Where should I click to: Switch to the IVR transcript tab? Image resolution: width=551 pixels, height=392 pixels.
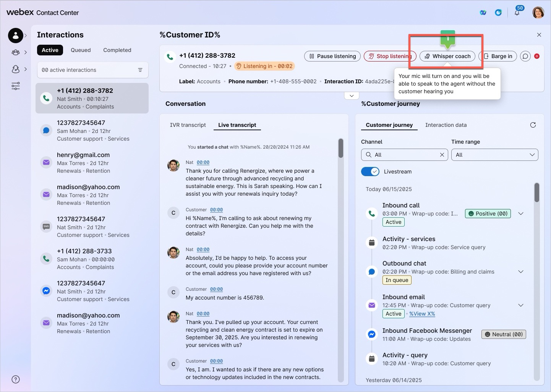(188, 125)
